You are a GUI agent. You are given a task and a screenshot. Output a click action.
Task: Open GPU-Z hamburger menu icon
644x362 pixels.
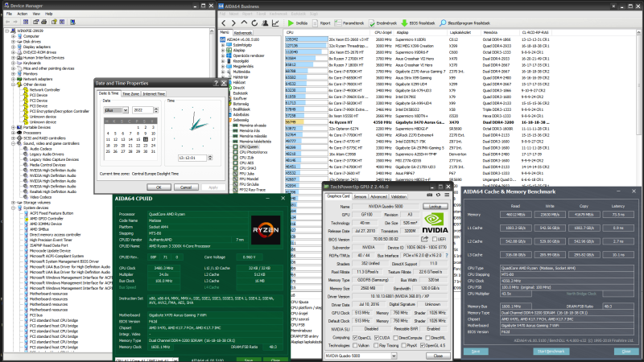(x=447, y=195)
